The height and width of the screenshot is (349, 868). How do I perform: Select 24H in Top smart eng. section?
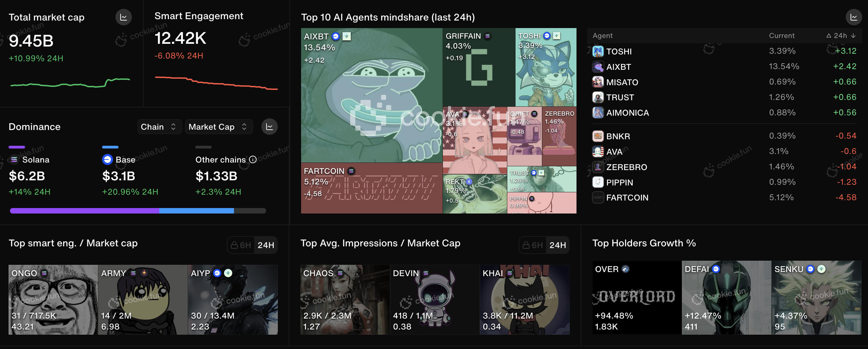tap(266, 245)
